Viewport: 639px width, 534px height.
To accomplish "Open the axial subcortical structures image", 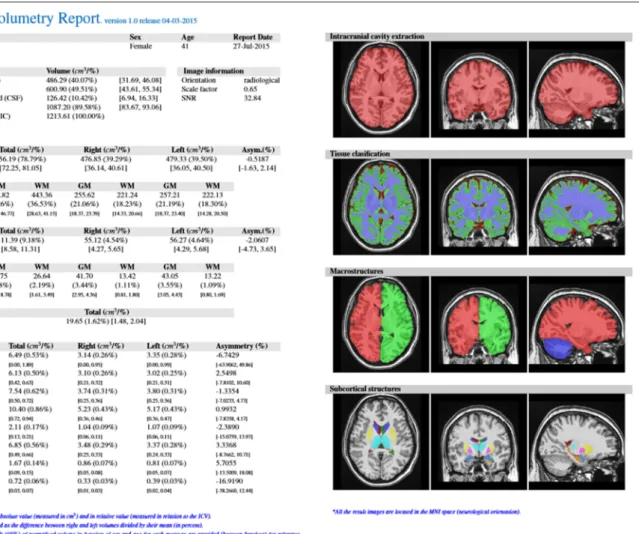I will pyautogui.click(x=381, y=442).
